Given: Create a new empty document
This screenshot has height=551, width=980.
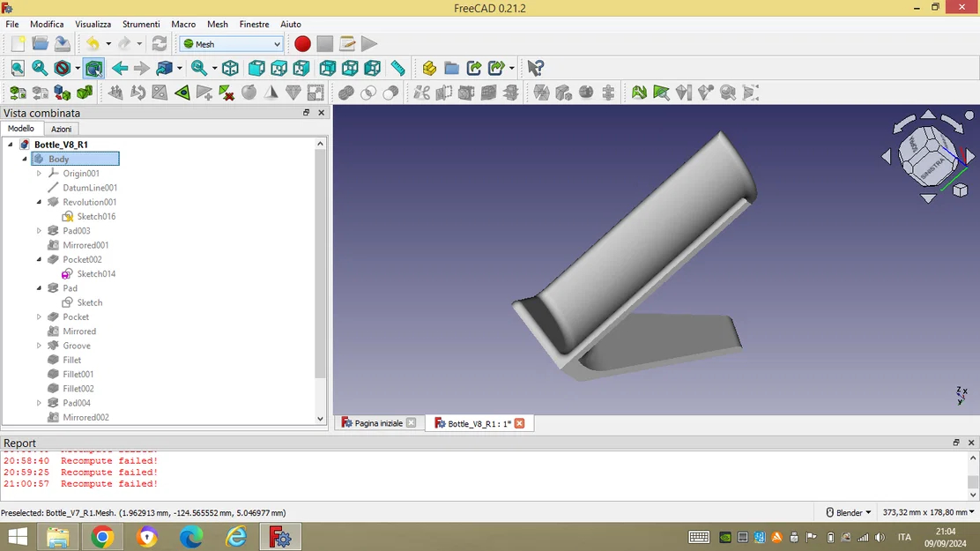Looking at the screenshot, I should pos(19,44).
